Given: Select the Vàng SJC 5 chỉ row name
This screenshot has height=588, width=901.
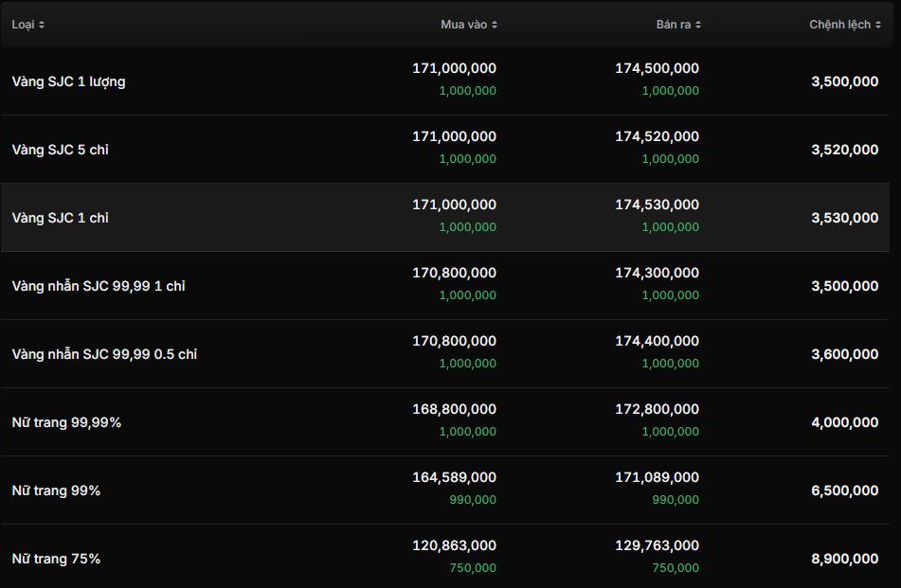Looking at the screenshot, I should [60, 150].
